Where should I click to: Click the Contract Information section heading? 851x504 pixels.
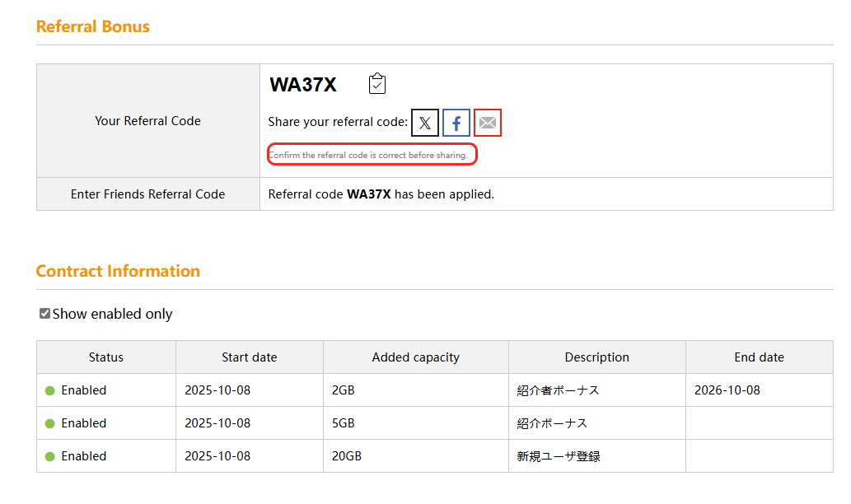tap(118, 271)
